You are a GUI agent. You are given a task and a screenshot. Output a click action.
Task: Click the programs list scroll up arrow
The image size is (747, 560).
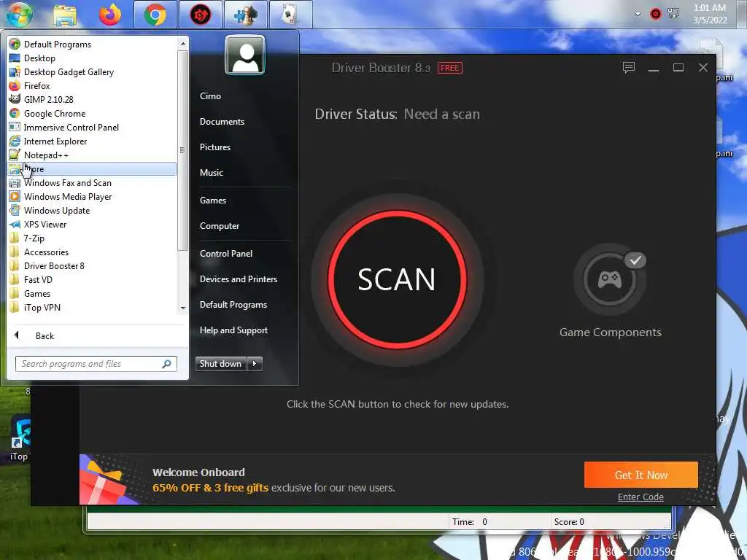click(182, 44)
